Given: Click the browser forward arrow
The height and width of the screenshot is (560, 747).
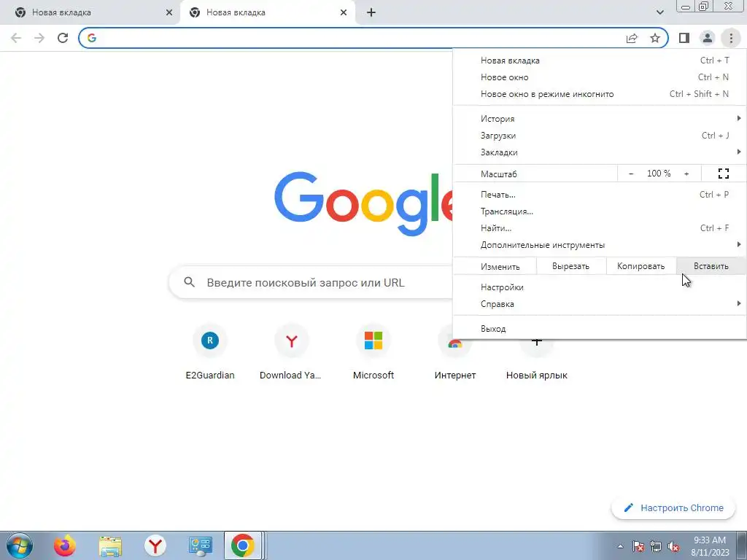Looking at the screenshot, I should tap(39, 38).
